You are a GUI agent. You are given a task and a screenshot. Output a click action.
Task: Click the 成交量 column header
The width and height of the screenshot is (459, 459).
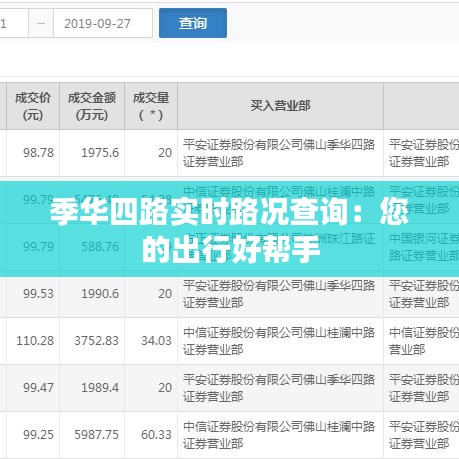(151, 106)
